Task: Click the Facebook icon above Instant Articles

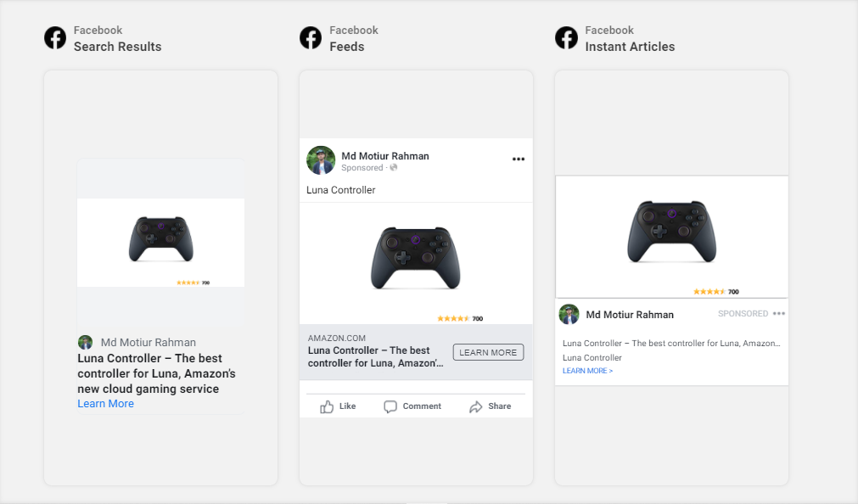Action: (565, 37)
